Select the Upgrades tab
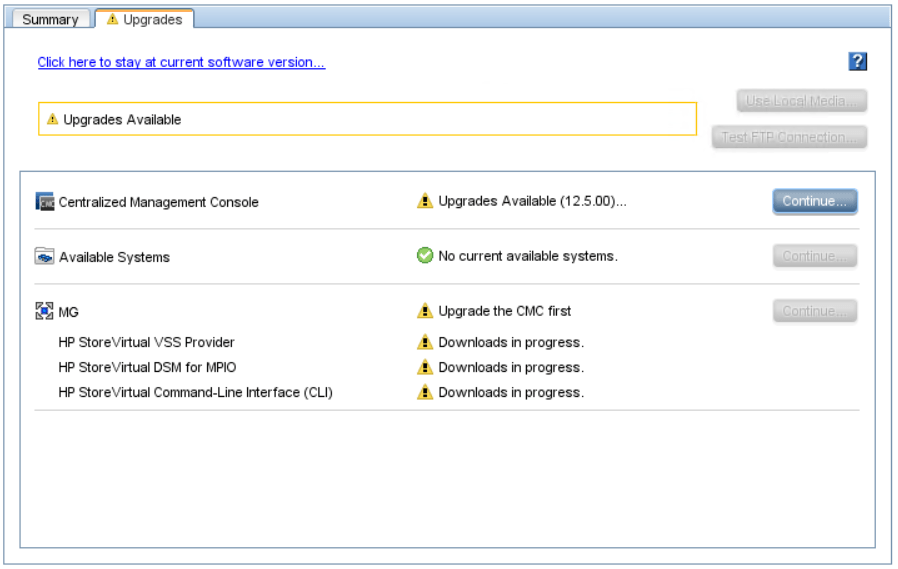 coord(144,19)
